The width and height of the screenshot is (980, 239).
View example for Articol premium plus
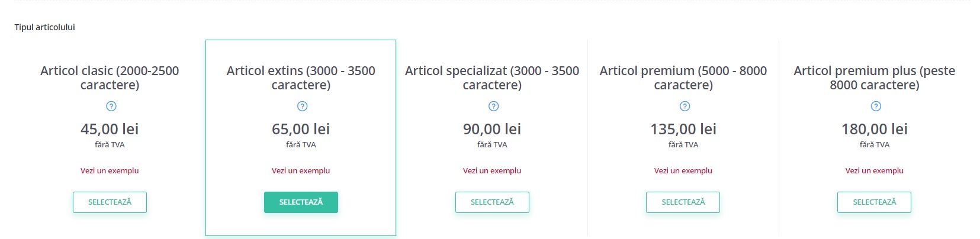click(875, 170)
